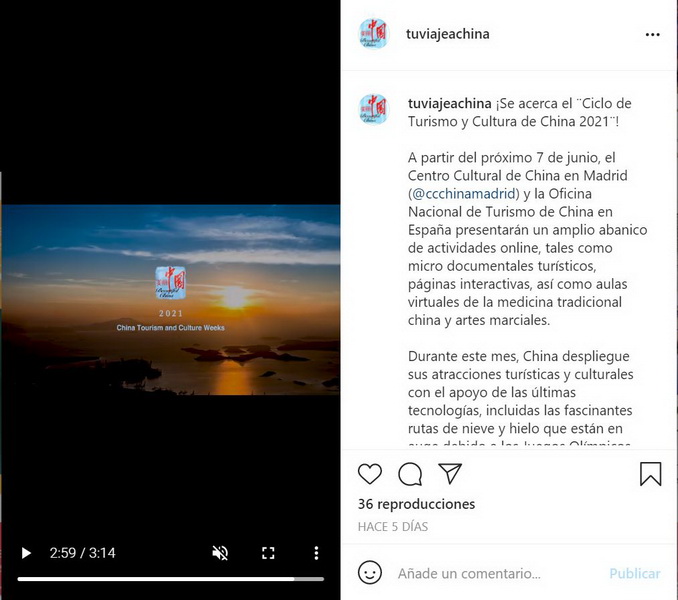Click tuviajeachina avatar in header
The width and height of the screenshot is (678, 600).
374,34
